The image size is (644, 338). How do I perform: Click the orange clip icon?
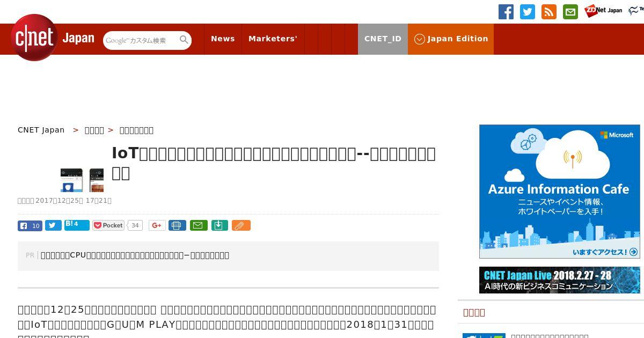(x=241, y=225)
